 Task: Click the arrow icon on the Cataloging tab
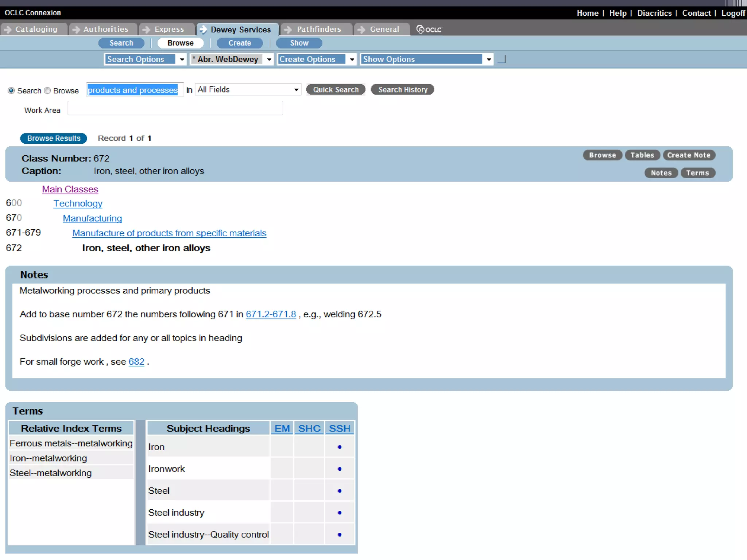(8, 29)
